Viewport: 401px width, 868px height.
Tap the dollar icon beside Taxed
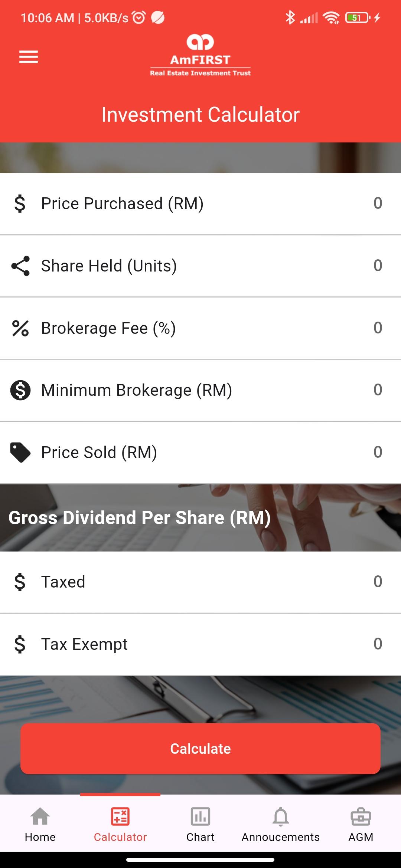(20, 582)
